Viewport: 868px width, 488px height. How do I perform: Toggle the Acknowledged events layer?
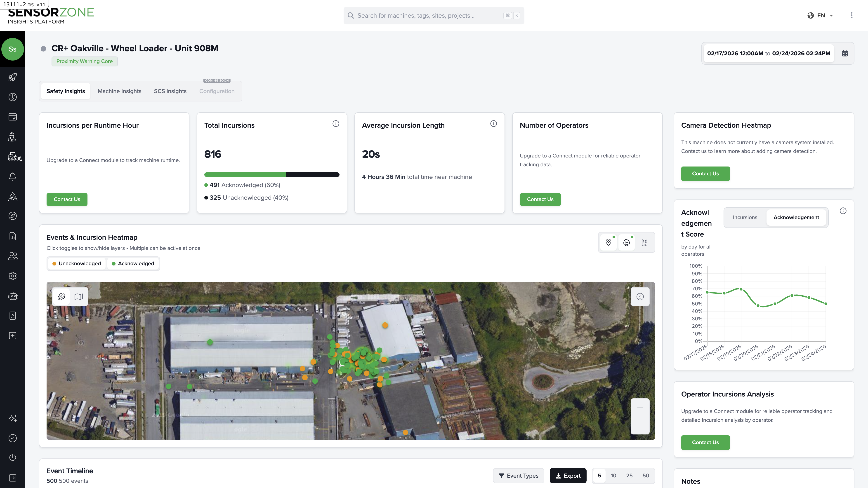click(x=133, y=263)
